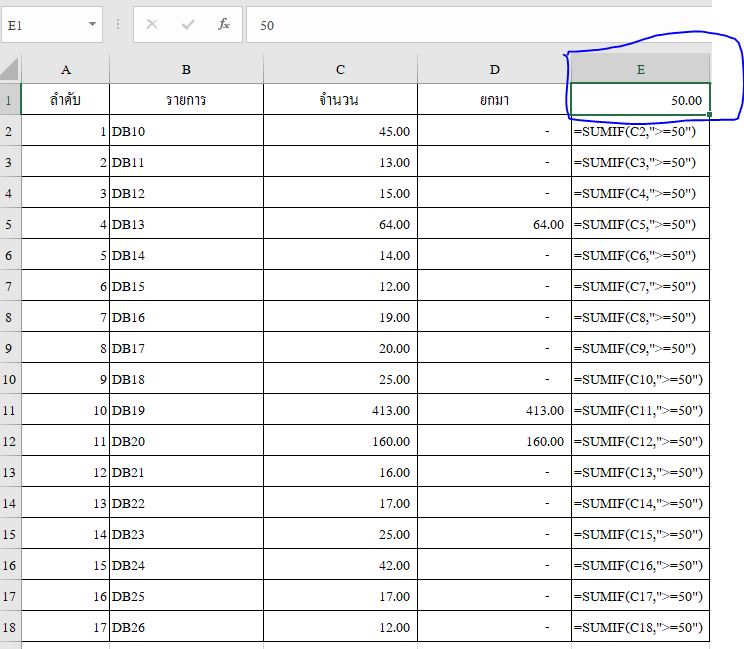Click cell DB20
This screenshot has height=649, width=744.
click(186, 441)
